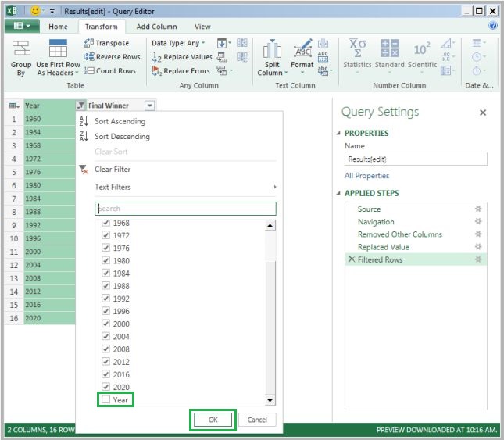
Task: Click the Split Column icon
Action: pos(272,49)
